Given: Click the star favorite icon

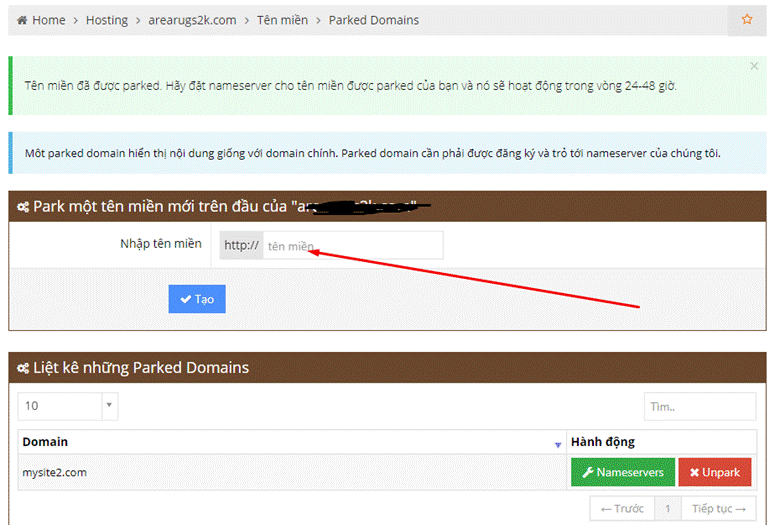Looking at the screenshot, I should pyautogui.click(x=747, y=20).
